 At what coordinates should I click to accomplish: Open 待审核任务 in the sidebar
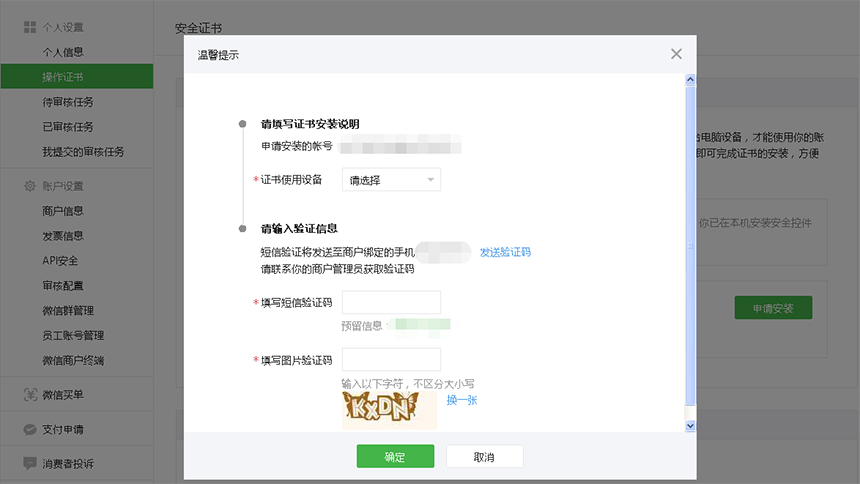[68, 102]
